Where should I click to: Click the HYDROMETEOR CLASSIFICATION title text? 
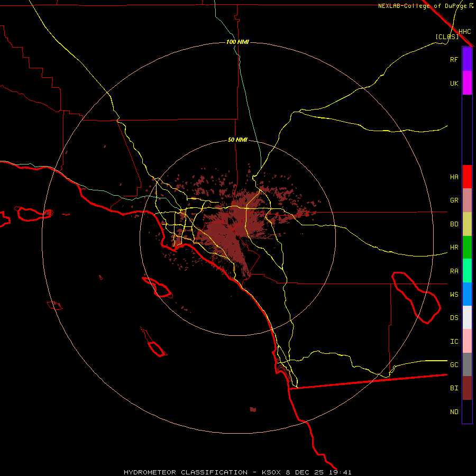point(186,472)
